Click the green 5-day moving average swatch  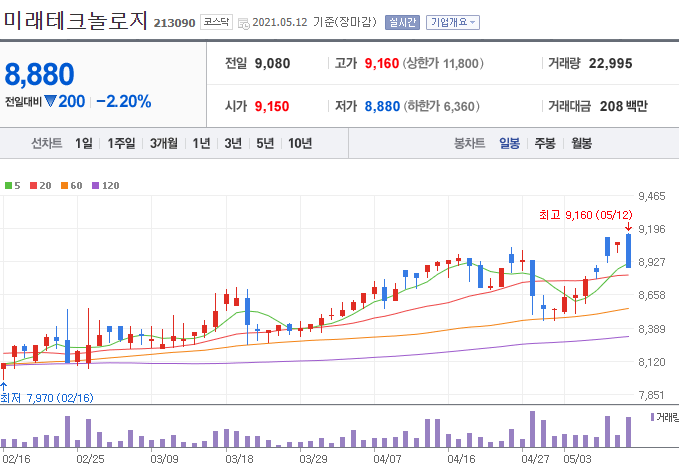pyautogui.click(x=8, y=186)
